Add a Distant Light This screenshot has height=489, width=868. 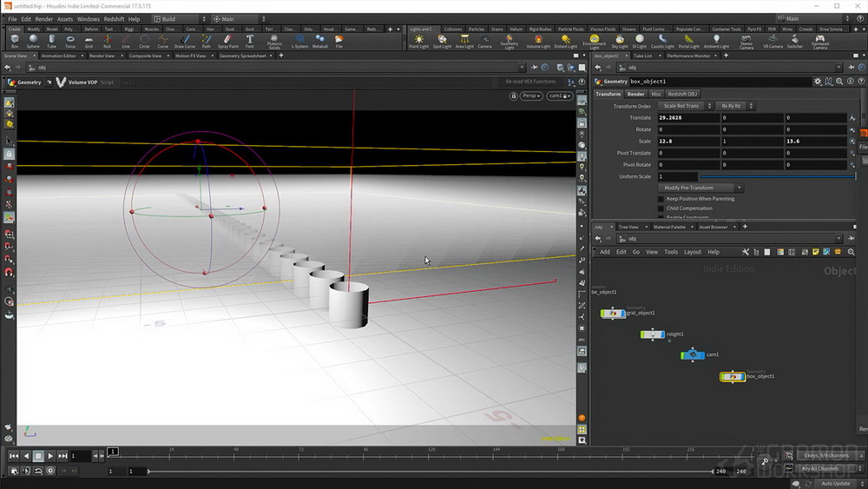click(x=565, y=42)
